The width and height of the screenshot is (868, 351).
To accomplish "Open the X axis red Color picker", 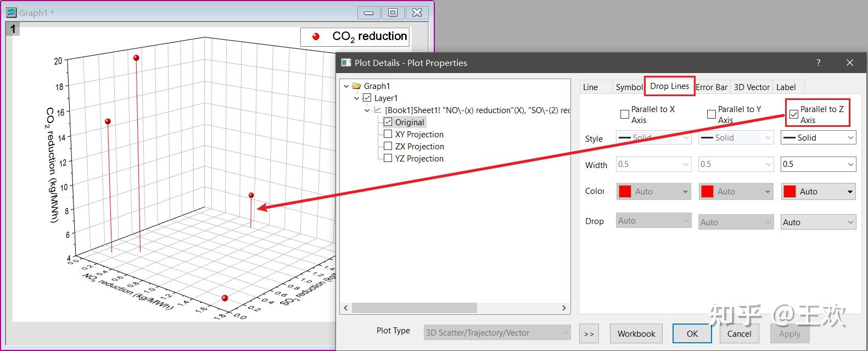I will 653,191.
